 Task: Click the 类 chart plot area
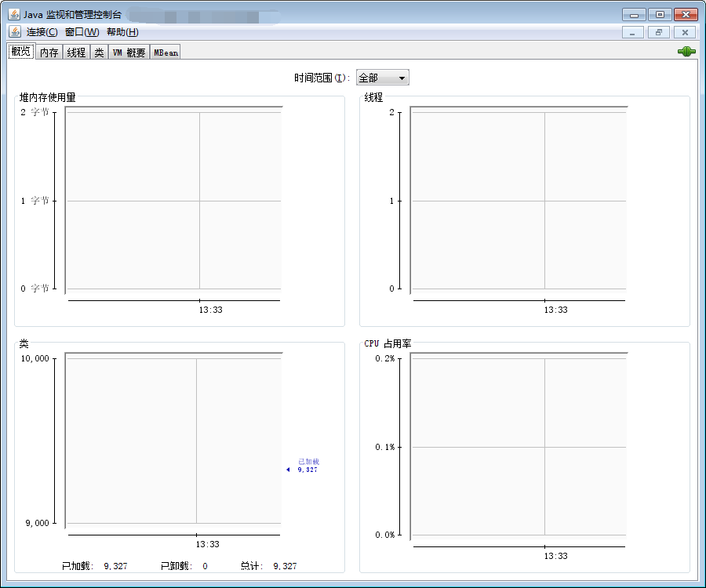174,441
